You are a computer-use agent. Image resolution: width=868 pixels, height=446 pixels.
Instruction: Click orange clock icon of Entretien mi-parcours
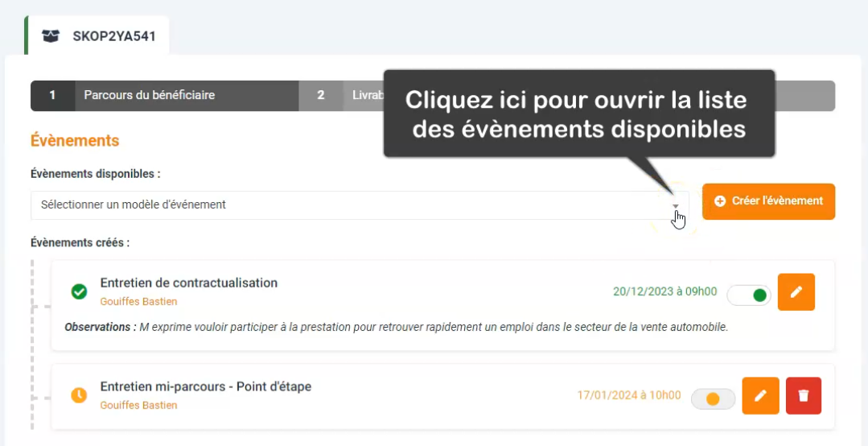click(x=79, y=395)
